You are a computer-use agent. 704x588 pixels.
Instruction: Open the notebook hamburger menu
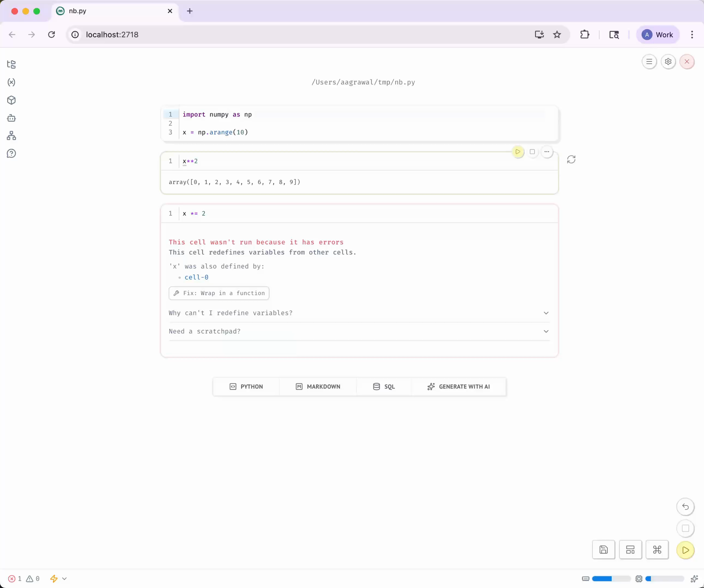tap(649, 61)
